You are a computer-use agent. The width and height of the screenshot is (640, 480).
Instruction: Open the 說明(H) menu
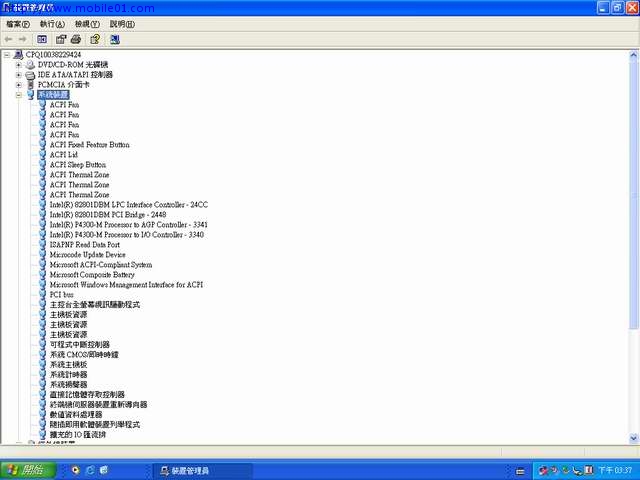coord(122,24)
